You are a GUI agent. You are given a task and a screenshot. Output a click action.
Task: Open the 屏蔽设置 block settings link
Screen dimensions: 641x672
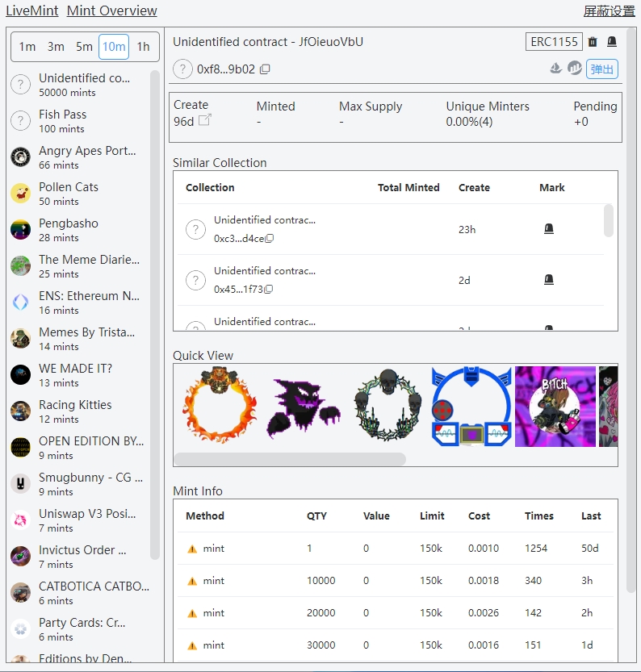(609, 10)
